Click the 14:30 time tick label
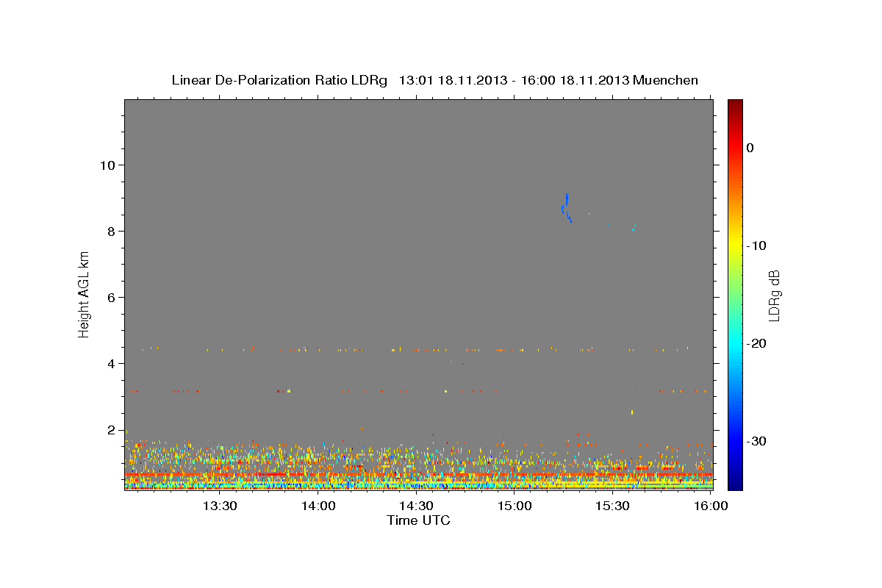Image resolution: width=882 pixels, height=588 pixels. pos(416,506)
